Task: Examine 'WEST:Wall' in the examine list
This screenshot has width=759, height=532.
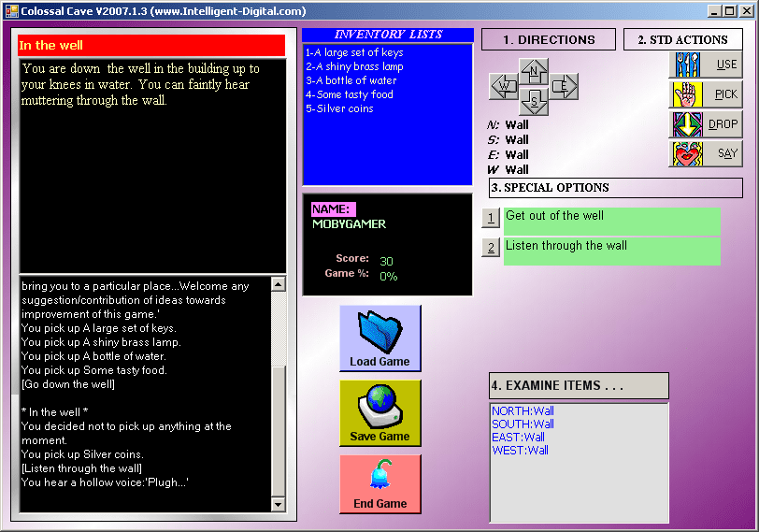Action: (520, 451)
